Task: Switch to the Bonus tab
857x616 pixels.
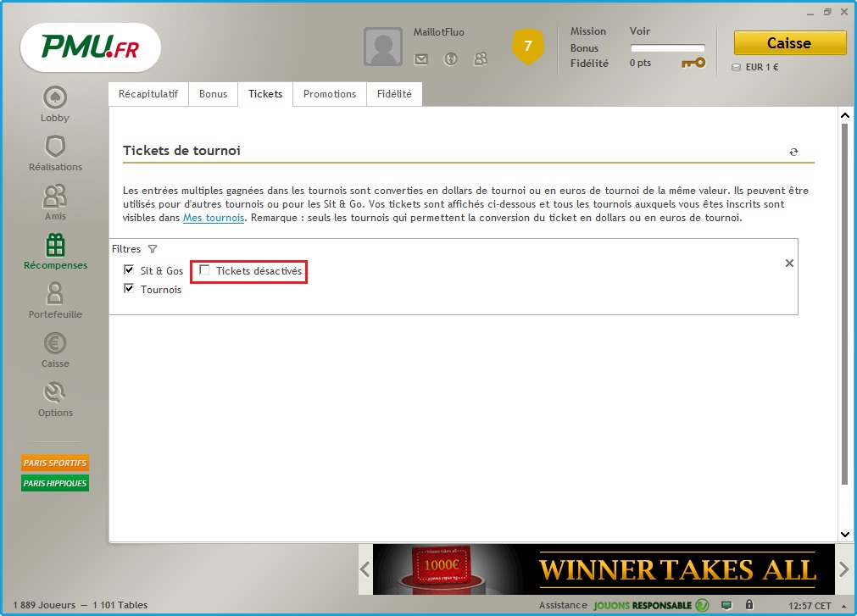Action: [x=213, y=94]
